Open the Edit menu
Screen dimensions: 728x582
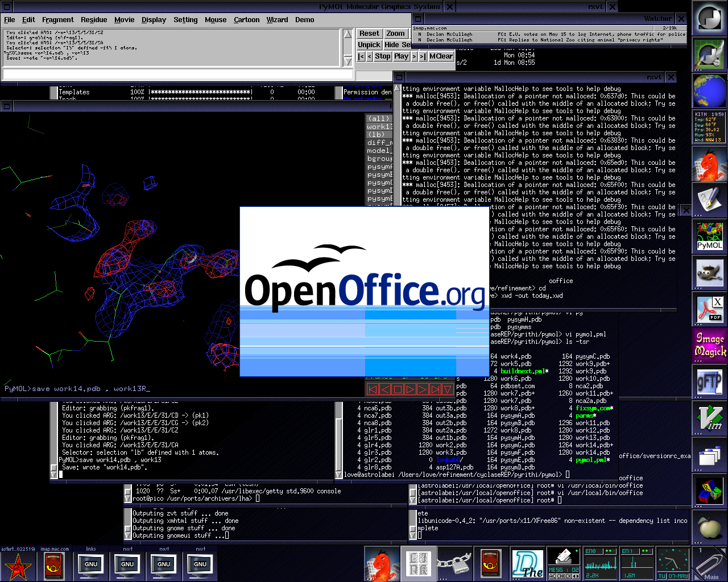[x=28, y=19]
